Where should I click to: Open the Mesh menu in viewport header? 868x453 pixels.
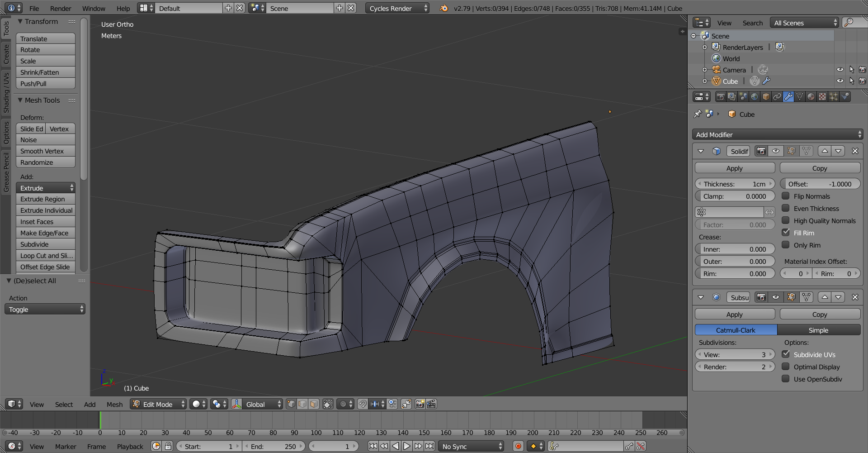point(114,405)
